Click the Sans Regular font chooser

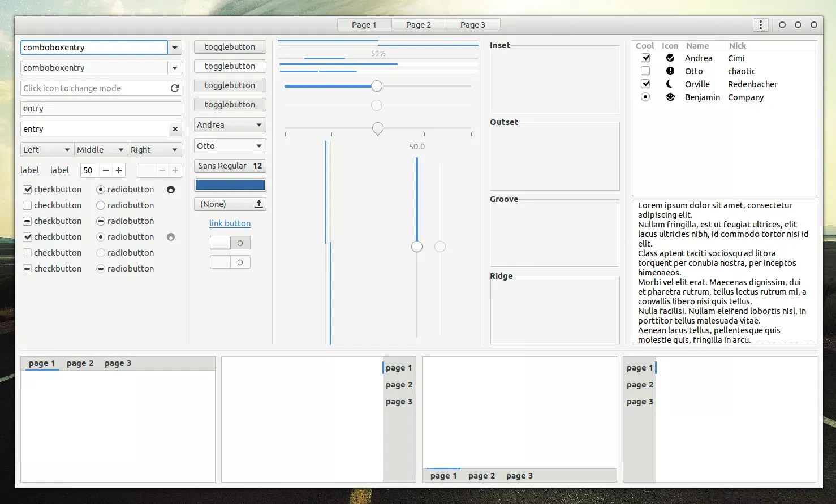pos(230,166)
